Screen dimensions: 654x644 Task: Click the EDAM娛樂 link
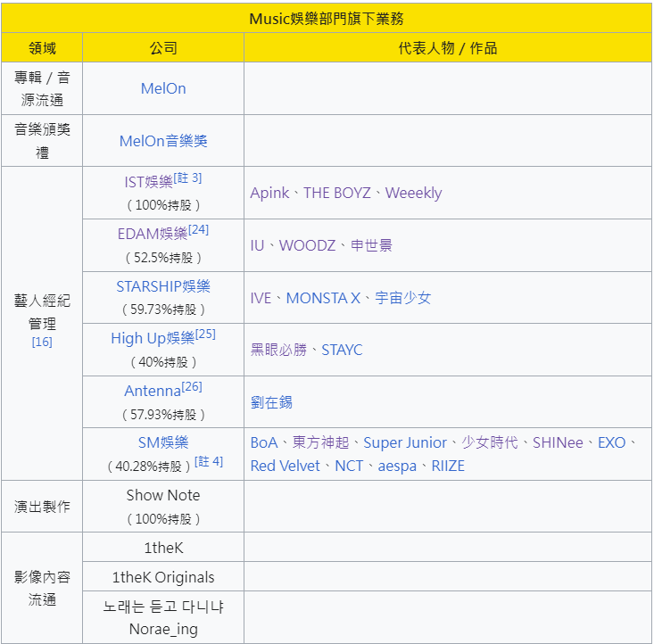click(153, 234)
